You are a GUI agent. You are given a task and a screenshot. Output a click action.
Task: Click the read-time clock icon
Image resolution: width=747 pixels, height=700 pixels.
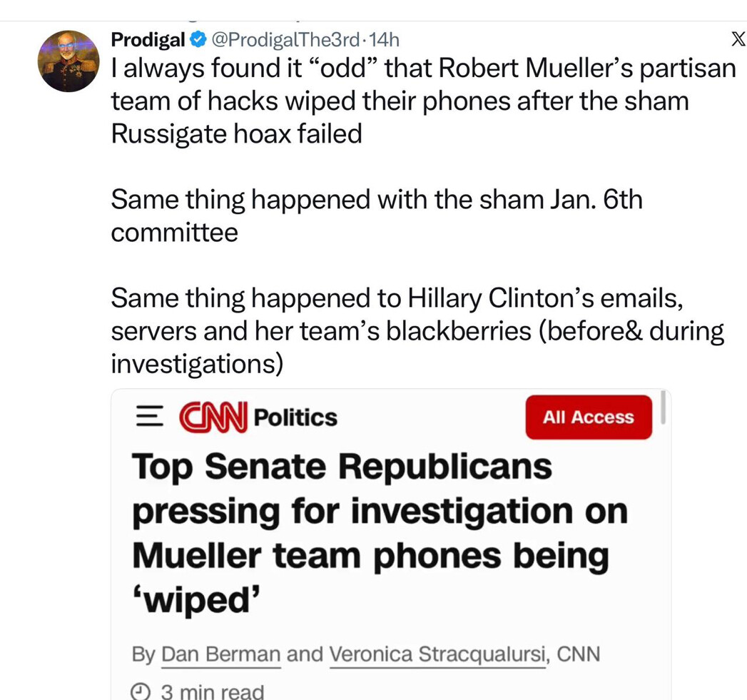click(143, 691)
